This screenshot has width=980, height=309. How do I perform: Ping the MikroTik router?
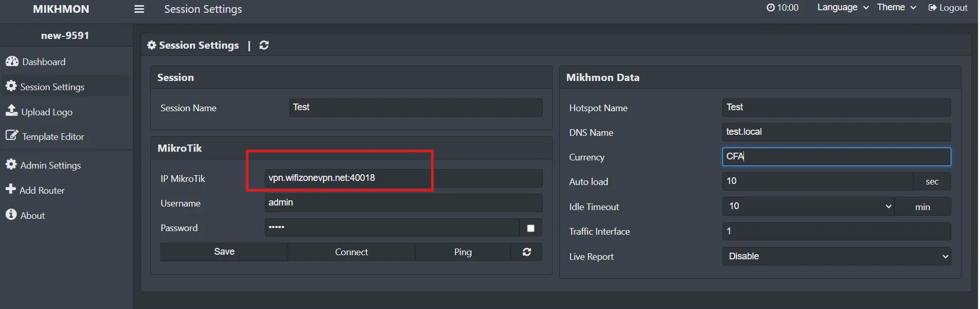coord(462,252)
